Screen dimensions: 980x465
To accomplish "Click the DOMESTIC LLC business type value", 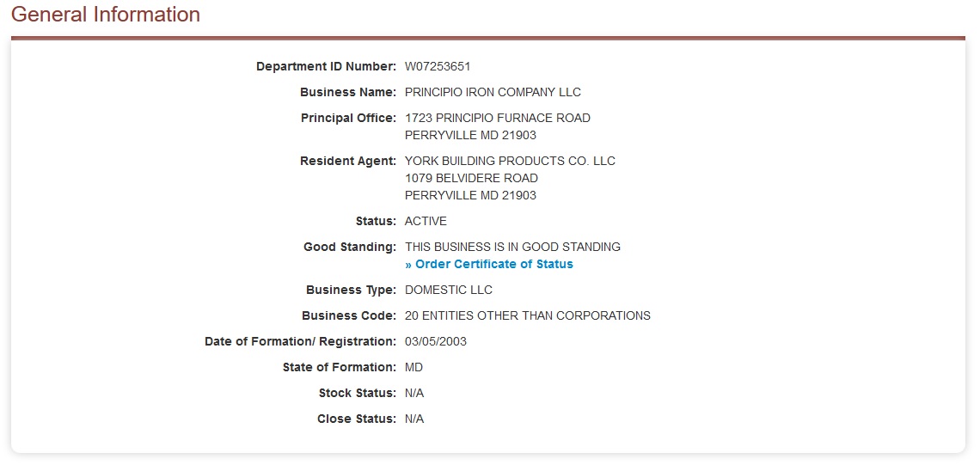I will tap(449, 290).
